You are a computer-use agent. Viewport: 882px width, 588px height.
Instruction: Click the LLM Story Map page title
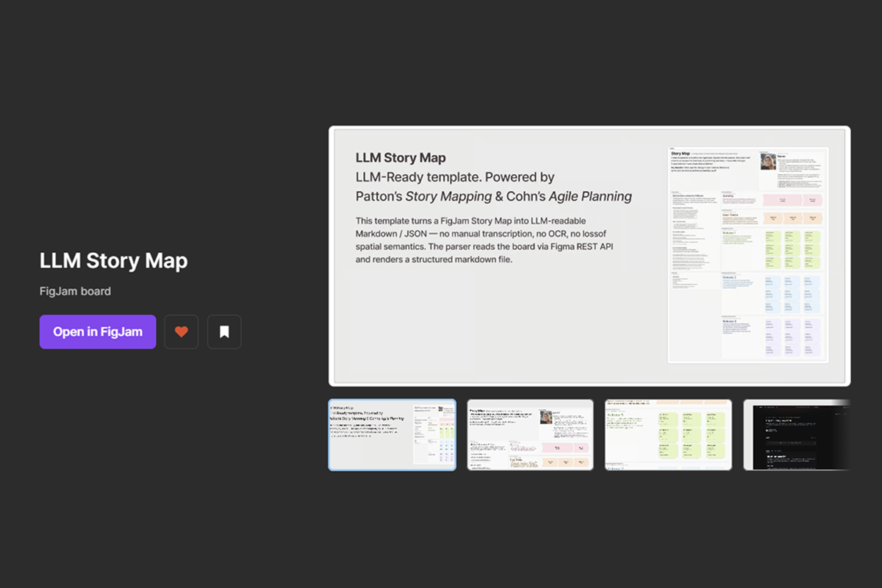pos(114,261)
